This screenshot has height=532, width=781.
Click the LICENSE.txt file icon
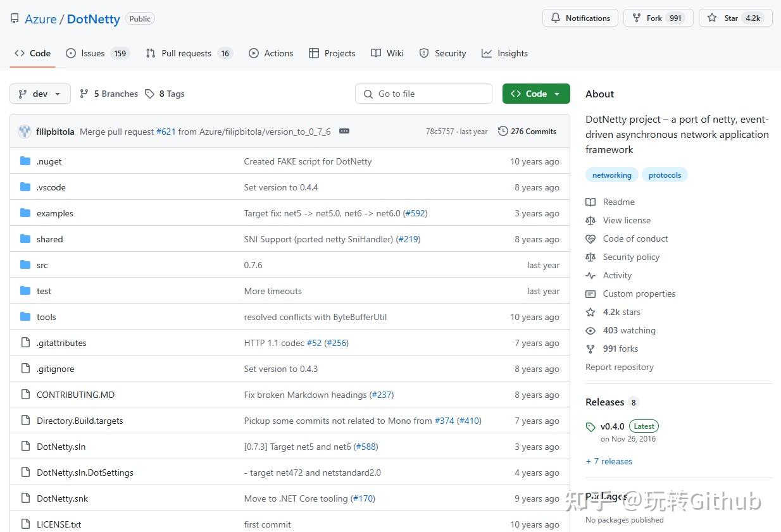coord(25,524)
